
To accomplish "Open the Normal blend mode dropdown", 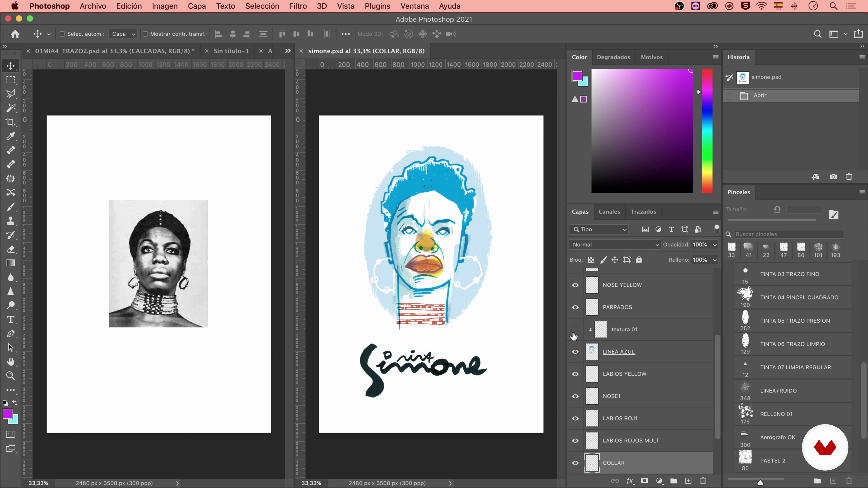I will click(x=615, y=244).
